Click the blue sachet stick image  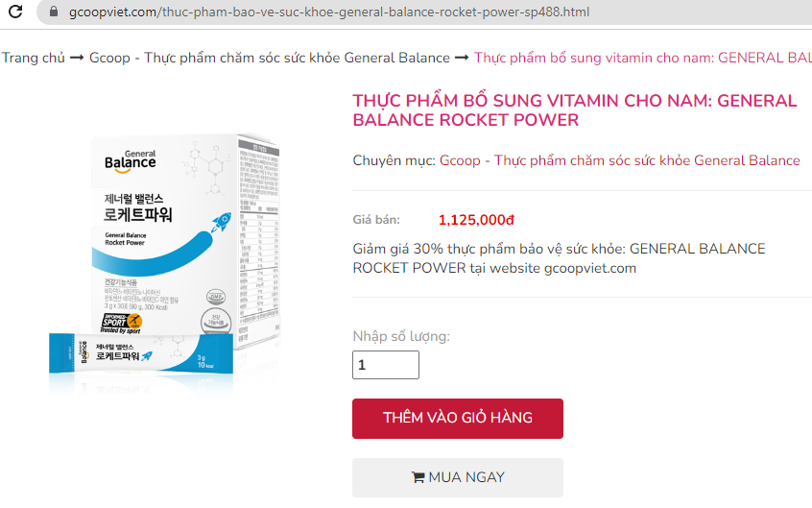(141, 353)
